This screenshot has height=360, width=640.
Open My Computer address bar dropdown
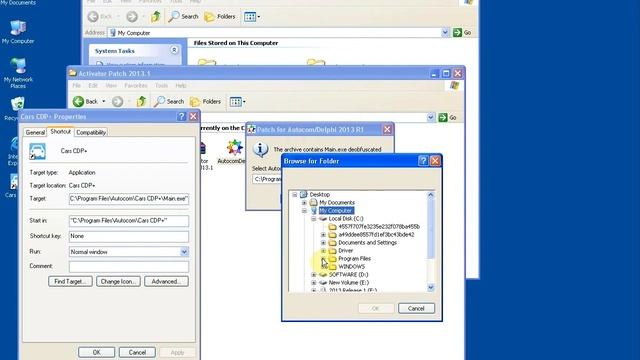point(445,33)
